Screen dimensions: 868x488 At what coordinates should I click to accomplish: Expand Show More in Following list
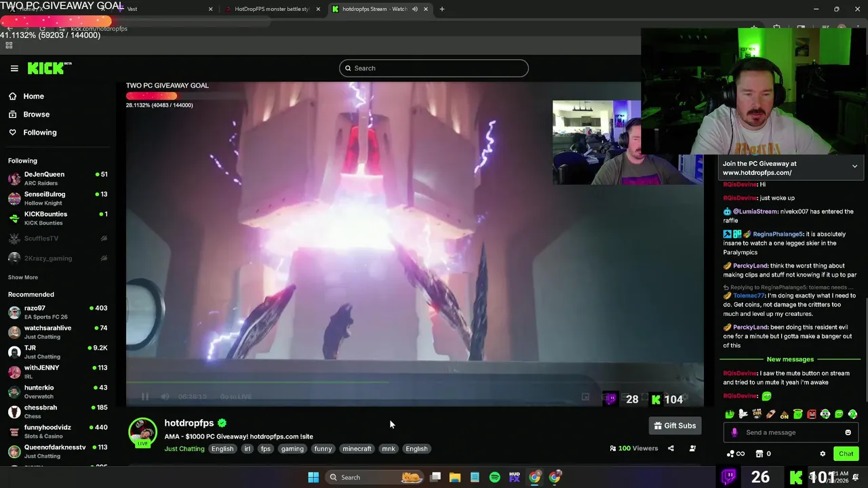point(23,277)
